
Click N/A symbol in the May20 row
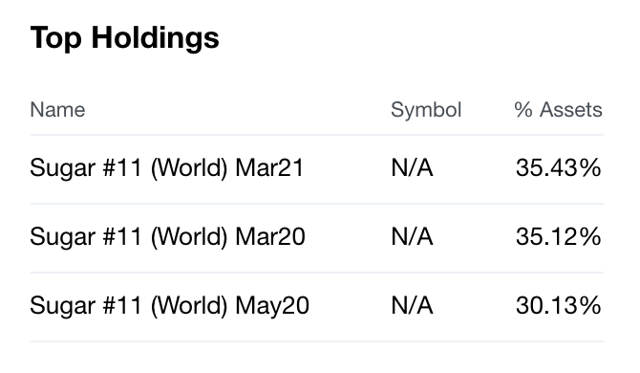pos(412,306)
